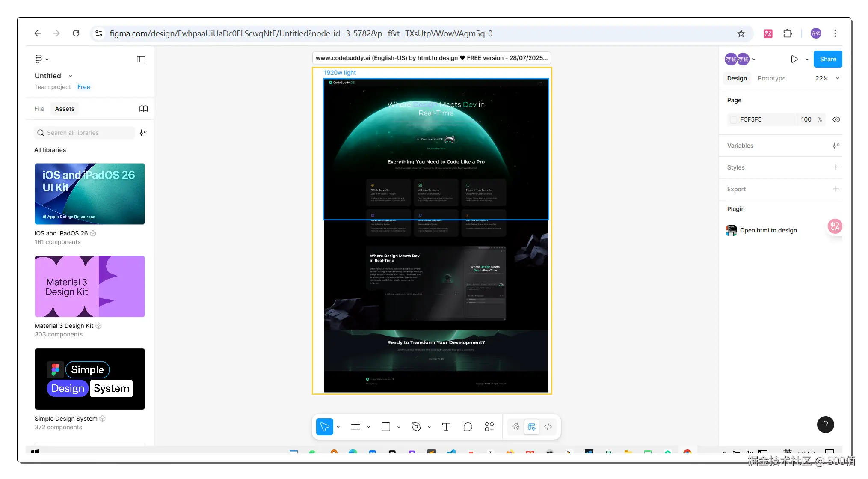Open the Untitled file name dropdown
Screen dimensions: 868x479
[71, 76]
